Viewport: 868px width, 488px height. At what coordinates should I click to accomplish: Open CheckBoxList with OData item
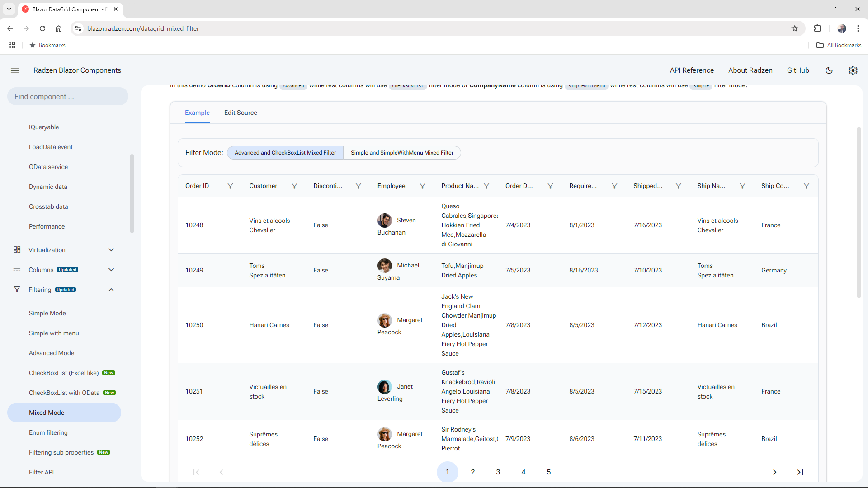pyautogui.click(x=64, y=393)
